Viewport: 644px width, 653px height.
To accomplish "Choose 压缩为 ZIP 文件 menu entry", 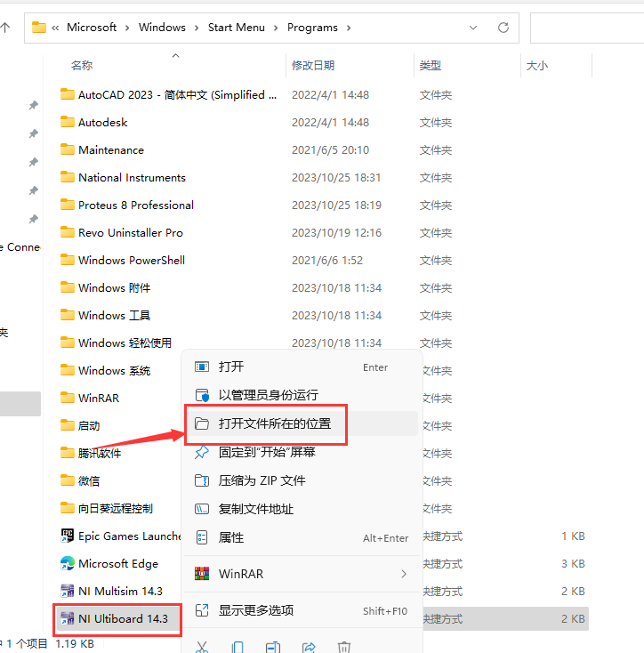I will click(x=301, y=480).
